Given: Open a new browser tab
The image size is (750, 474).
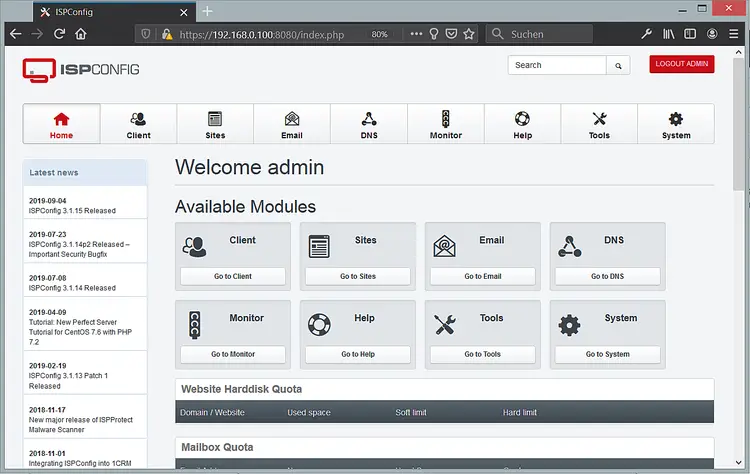Looking at the screenshot, I should (208, 11).
